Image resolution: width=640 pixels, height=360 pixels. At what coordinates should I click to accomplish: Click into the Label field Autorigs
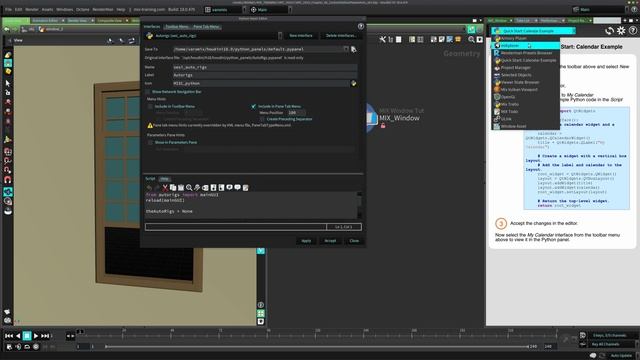click(x=264, y=75)
